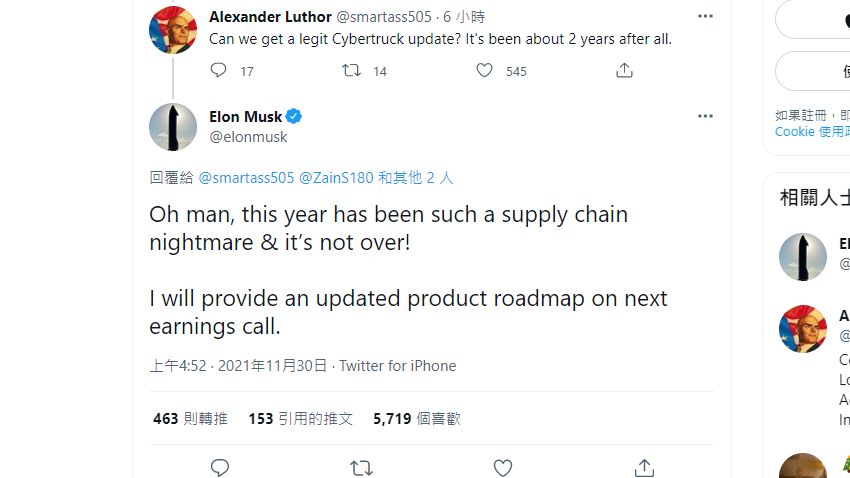Screen dimensions: 850x478
Task: Open the Twitter for iPhone source link
Action: (x=397, y=366)
